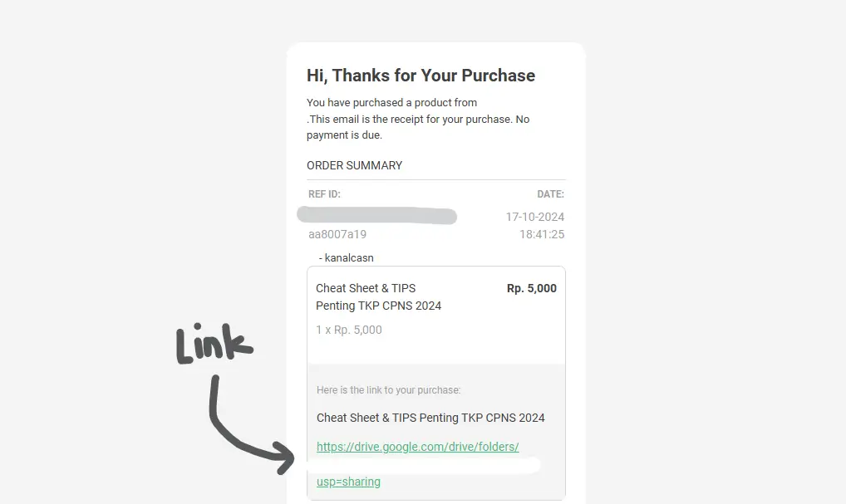Click the reference code aa8007a19
This screenshot has width=846, height=504.
(x=337, y=234)
